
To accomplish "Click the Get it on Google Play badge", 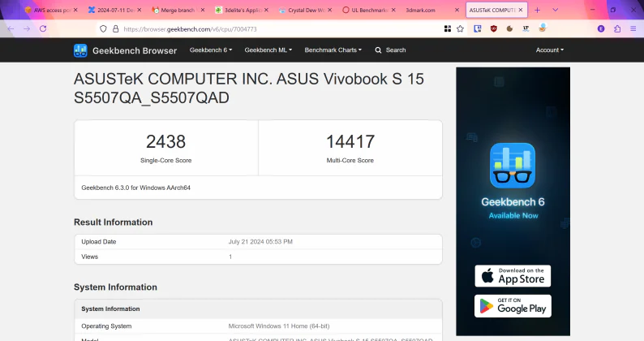I will (x=513, y=306).
